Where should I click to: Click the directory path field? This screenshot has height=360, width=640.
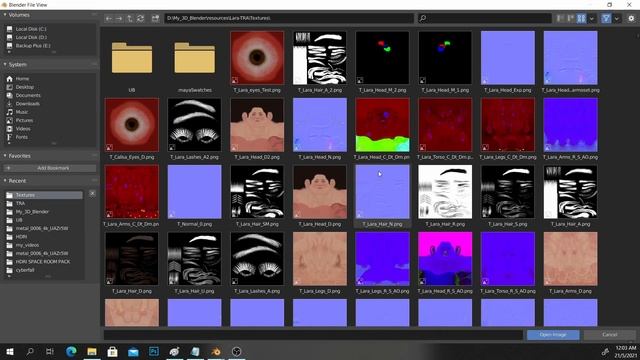click(289, 18)
